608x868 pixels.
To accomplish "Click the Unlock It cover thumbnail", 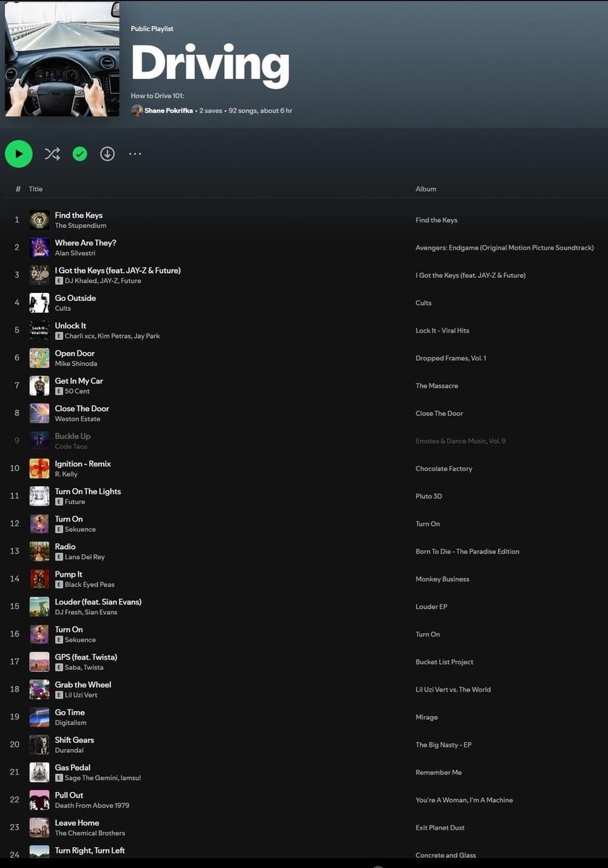I will 39,331.
